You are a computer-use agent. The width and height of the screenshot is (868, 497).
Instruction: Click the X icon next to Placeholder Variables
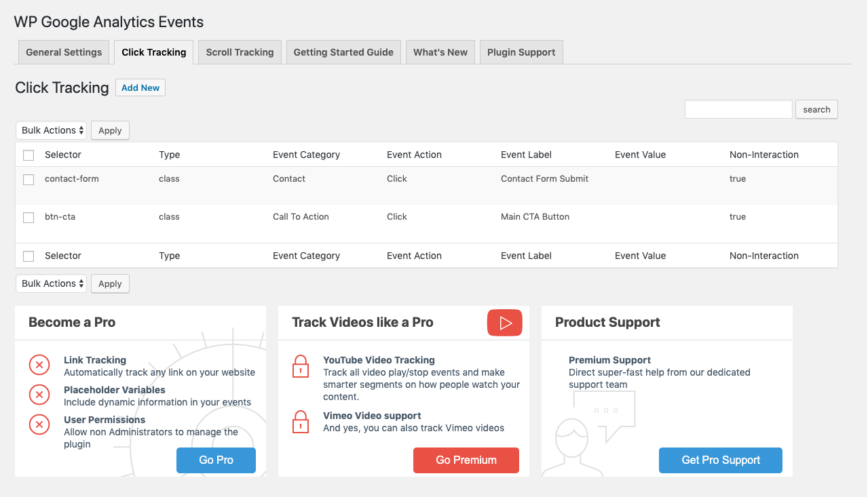pos(39,395)
